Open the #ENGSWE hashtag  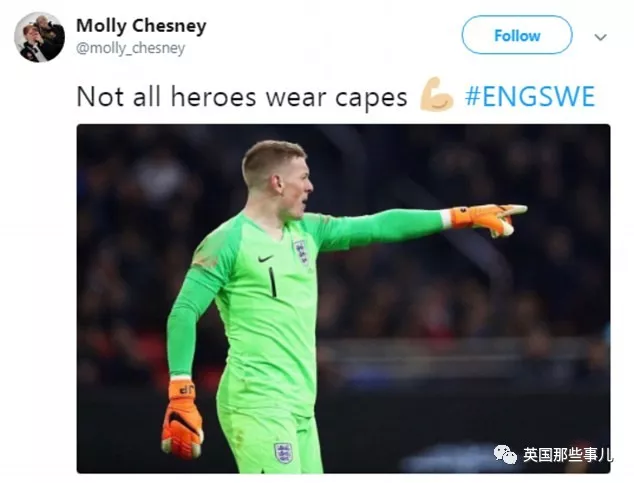coord(530,97)
